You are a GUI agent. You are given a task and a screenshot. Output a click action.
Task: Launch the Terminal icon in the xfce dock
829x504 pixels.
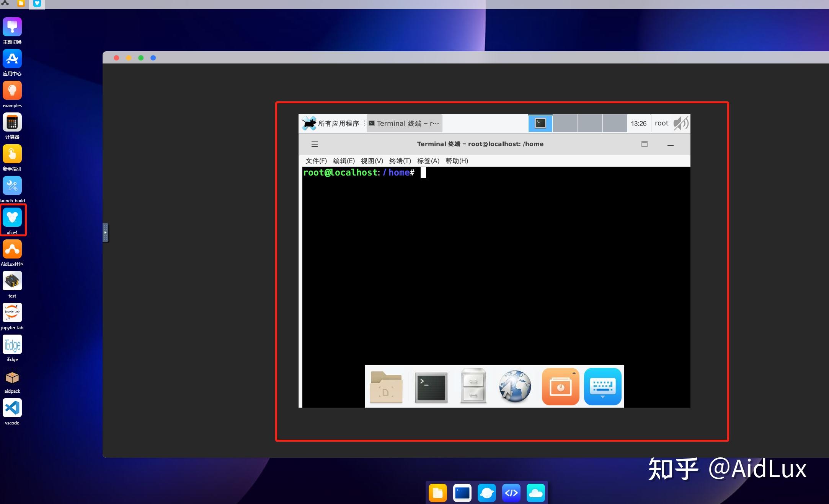[x=431, y=387]
